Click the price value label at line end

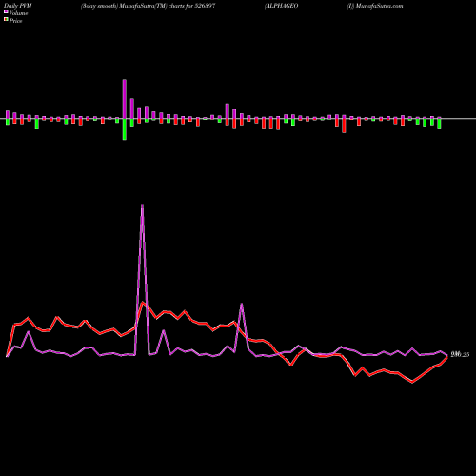pos(460,355)
